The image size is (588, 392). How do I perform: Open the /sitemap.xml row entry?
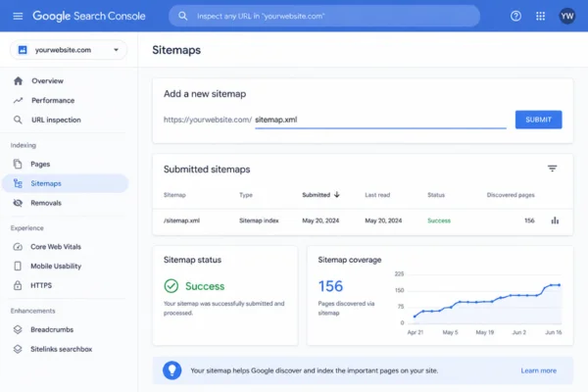[181, 220]
